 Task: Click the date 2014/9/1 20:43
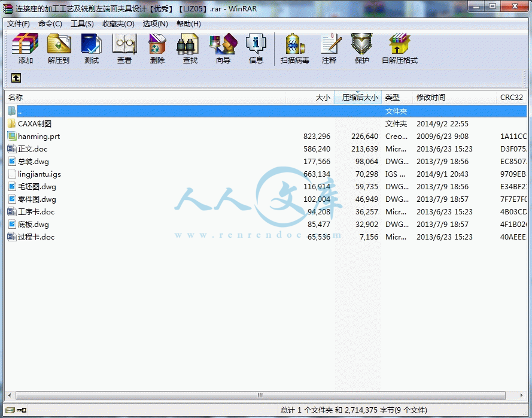pos(442,174)
